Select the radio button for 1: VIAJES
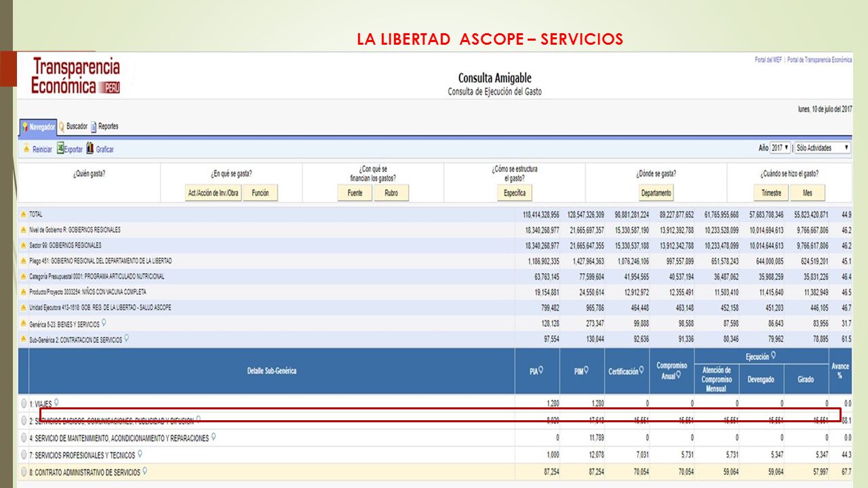Image resolution: width=868 pixels, height=488 pixels. (24, 403)
